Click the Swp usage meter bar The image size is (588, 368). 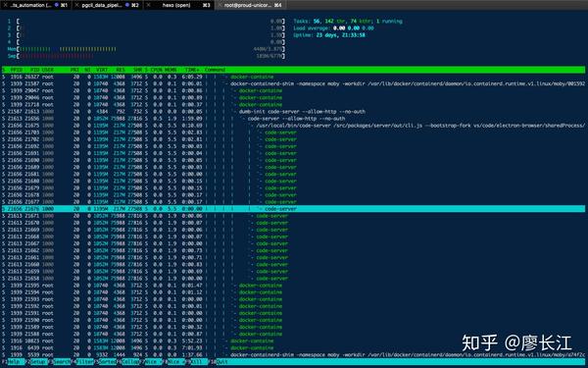point(146,56)
